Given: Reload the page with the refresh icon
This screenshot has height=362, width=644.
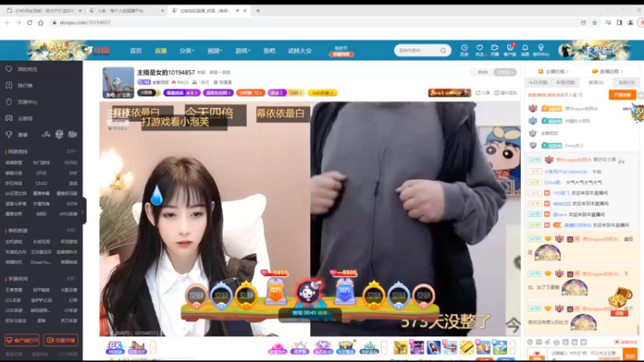Looking at the screenshot, I should tap(30, 23).
